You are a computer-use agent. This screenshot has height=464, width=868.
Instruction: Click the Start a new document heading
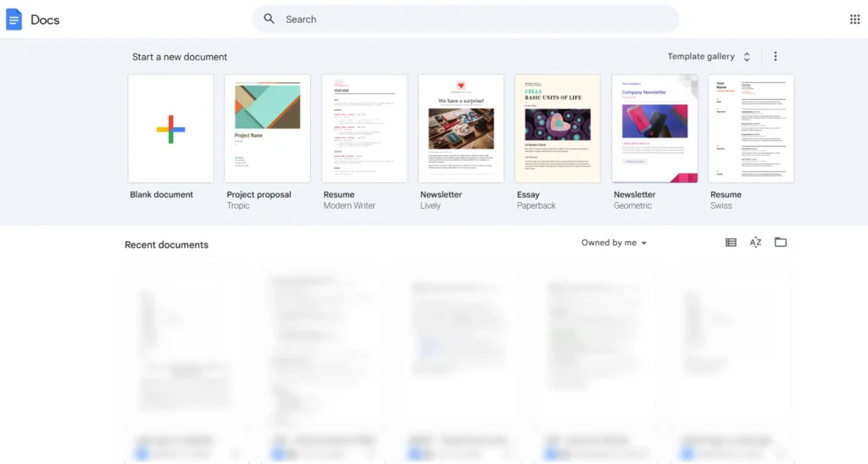pyautogui.click(x=180, y=57)
